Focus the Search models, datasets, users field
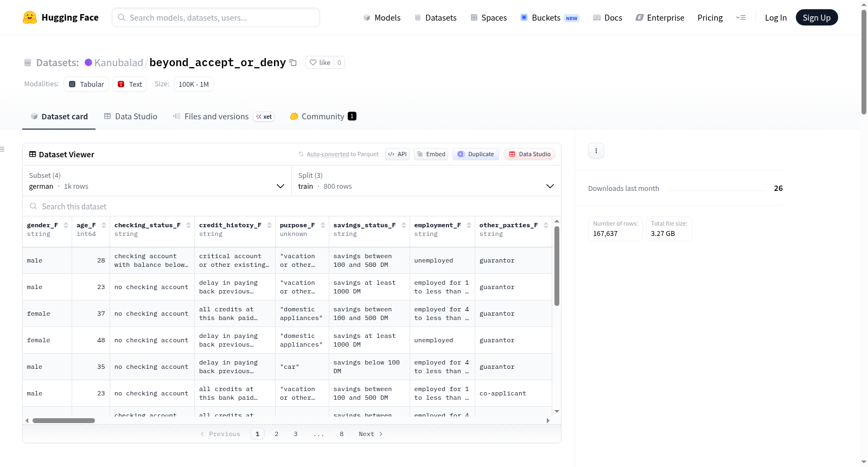The height and width of the screenshot is (467, 868). (x=216, y=17)
